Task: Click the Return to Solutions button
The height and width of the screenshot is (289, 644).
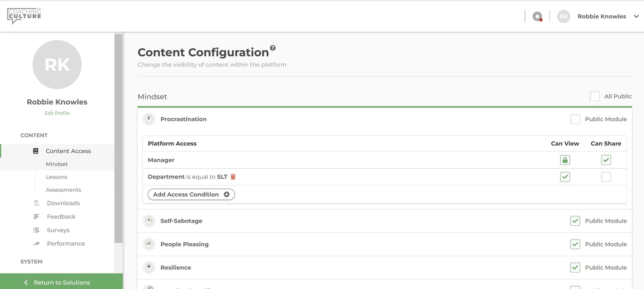Action: [x=61, y=282]
